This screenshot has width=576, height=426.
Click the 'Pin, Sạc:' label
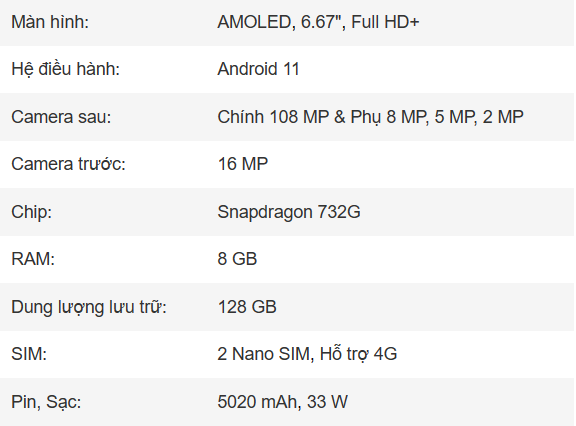click(46, 402)
